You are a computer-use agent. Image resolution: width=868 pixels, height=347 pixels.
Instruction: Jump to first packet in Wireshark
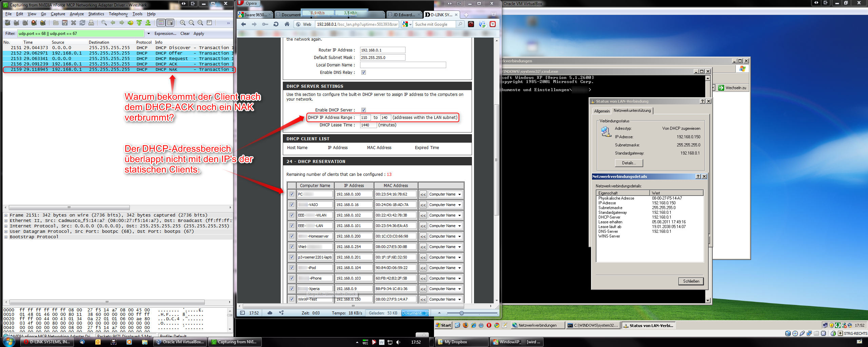[139, 23]
